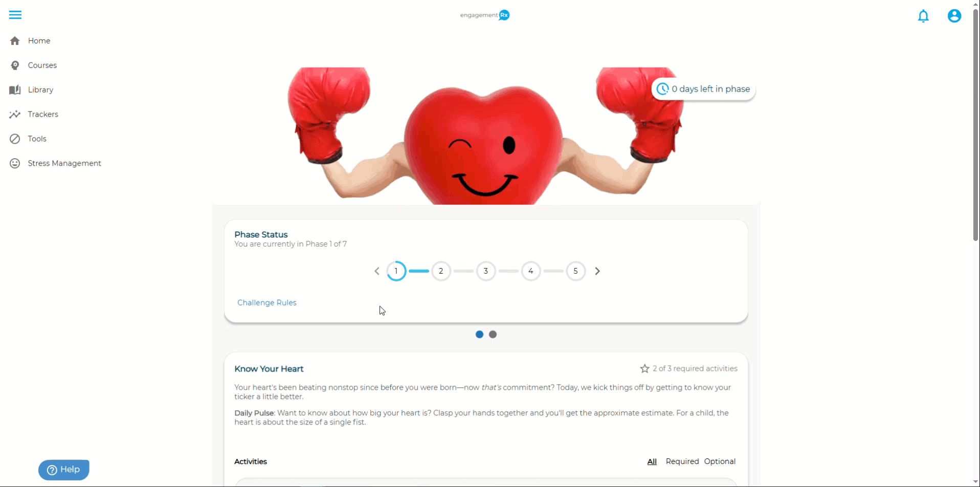This screenshot has width=980, height=487.
Task: Click the notification bell icon
Action: click(x=923, y=16)
